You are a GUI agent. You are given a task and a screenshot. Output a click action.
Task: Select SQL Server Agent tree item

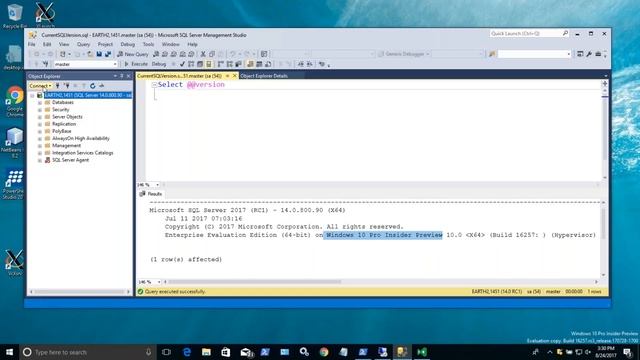coord(70,160)
